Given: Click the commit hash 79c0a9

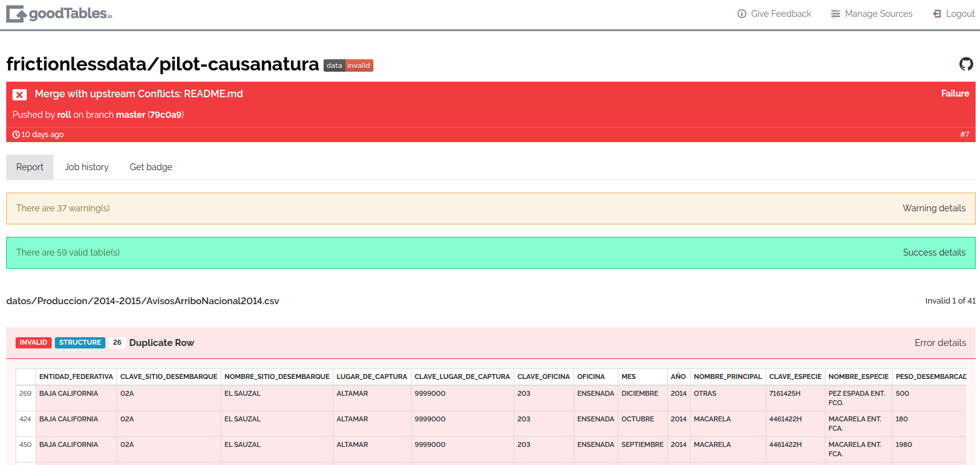Looking at the screenshot, I should coord(166,115).
